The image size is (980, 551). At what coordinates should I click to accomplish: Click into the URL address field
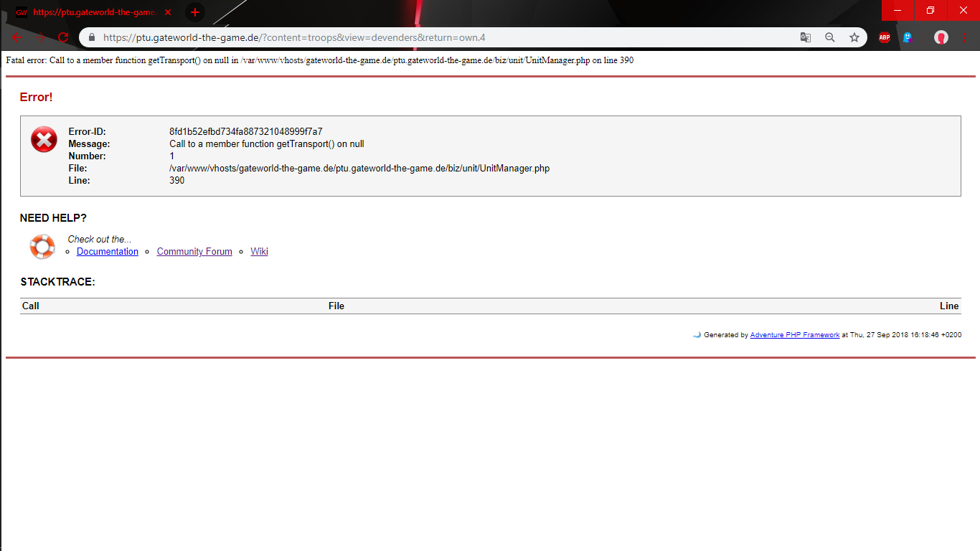tap(430, 37)
